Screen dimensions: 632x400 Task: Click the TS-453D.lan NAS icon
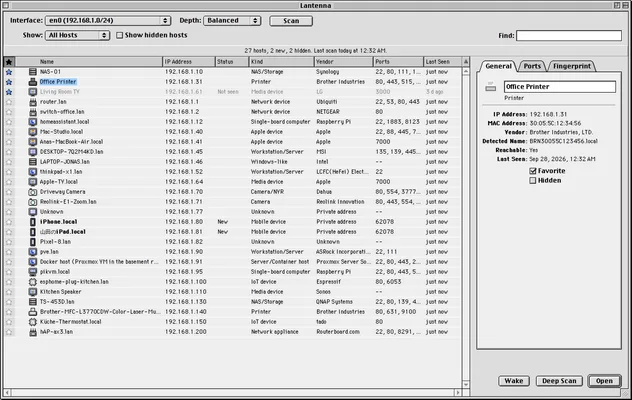pyautogui.click(x=33, y=302)
